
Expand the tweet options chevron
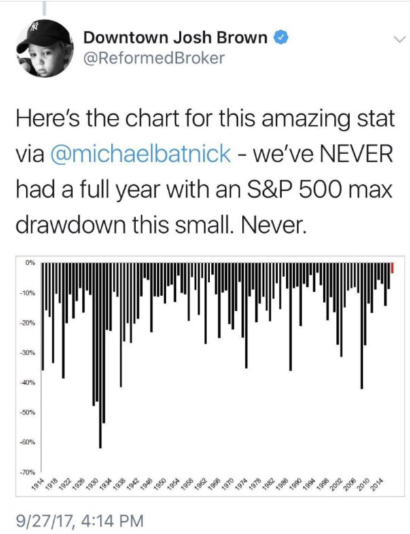[x=399, y=38]
